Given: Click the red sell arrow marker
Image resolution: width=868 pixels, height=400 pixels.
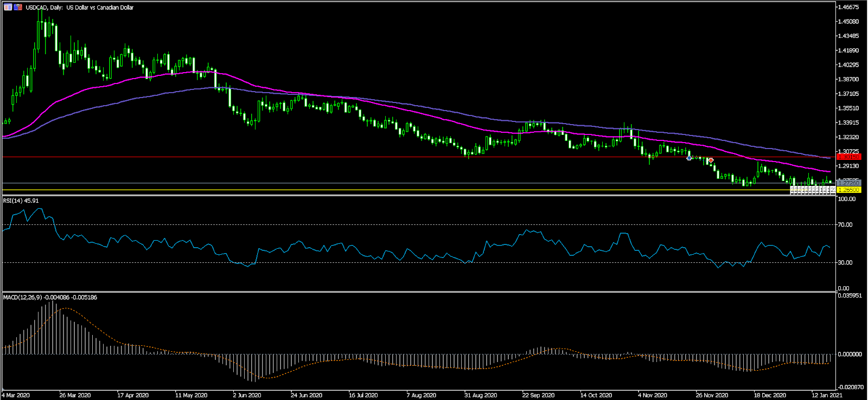Looking at the screenshot, I should 711,160.
